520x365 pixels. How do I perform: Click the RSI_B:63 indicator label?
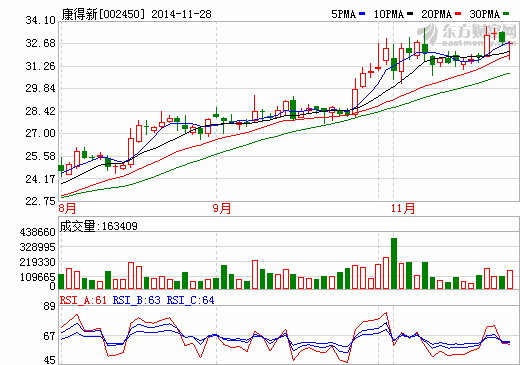click(137, 300)
